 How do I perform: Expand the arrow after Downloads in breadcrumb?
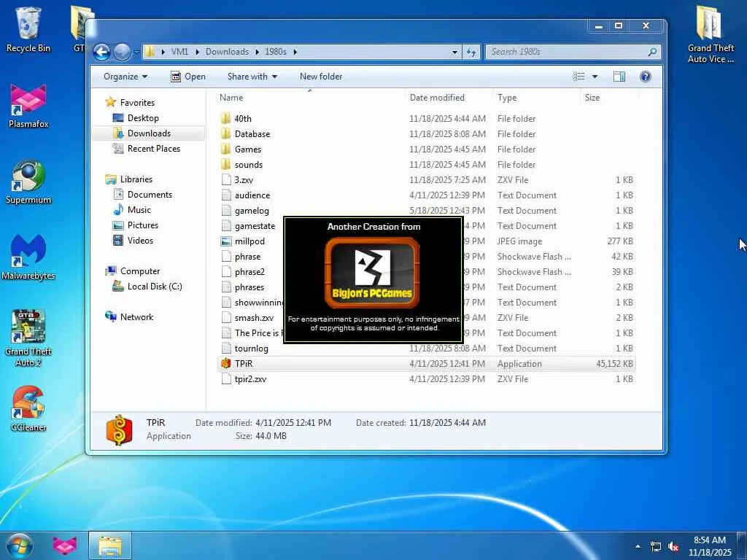258,52
